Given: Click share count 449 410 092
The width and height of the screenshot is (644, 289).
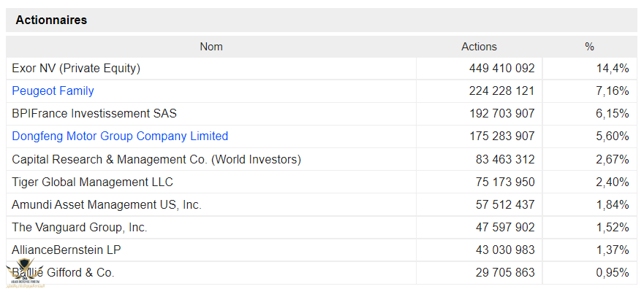Looking at the screenshot, I should tap(502, 69).
